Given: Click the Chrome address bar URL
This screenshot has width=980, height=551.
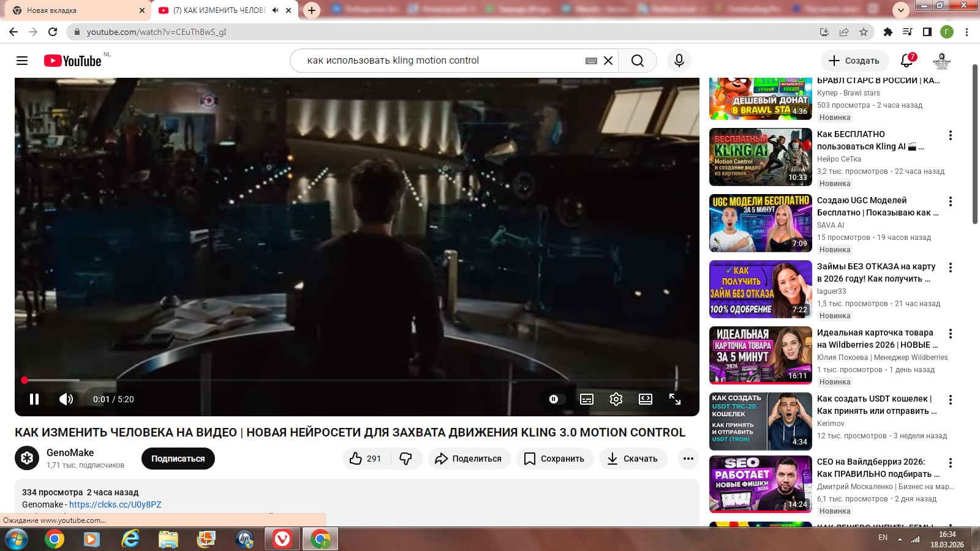Looking at the screenshot, I should point(156,32).
